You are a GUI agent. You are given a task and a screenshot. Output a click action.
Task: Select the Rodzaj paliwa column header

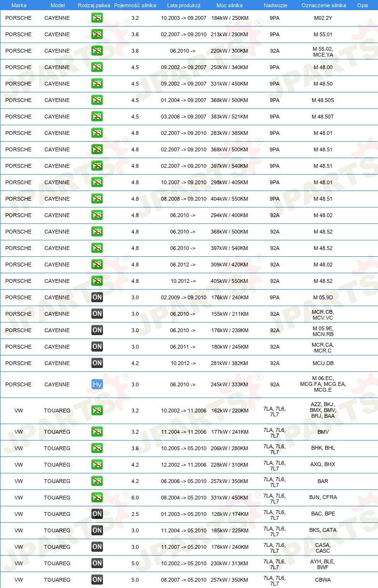[x=94, y=5]
